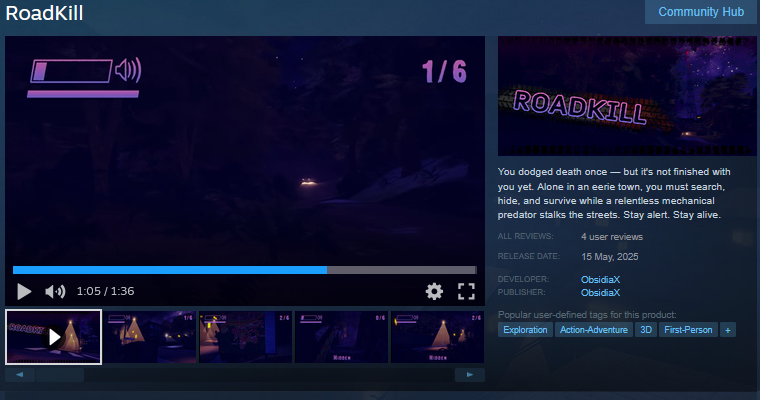Viewport: 760px width, 400px height.
Task: Click the '4 user reviews' text
Action: coord(612,237)
